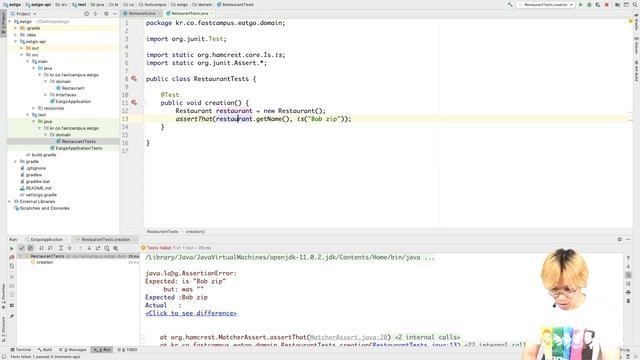Go to next failed test arrow
The image size is (640, 360).
89,248
